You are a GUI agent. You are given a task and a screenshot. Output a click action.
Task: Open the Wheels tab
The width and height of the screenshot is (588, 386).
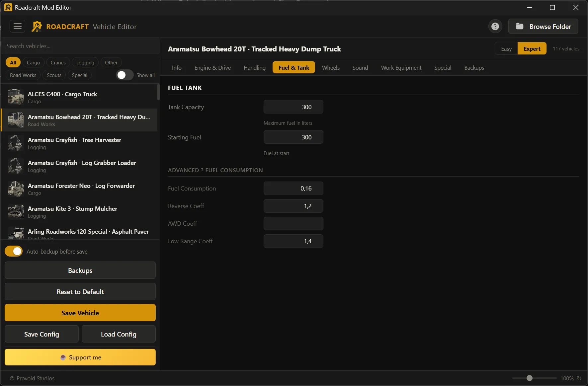click(331, 67)
